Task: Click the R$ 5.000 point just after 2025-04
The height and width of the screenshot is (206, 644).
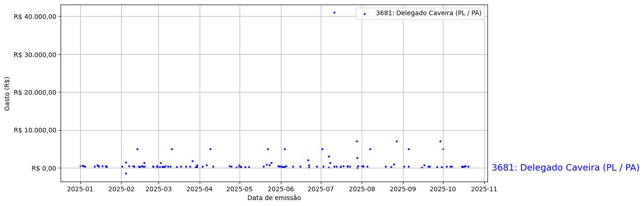Action: coord(210,149)
